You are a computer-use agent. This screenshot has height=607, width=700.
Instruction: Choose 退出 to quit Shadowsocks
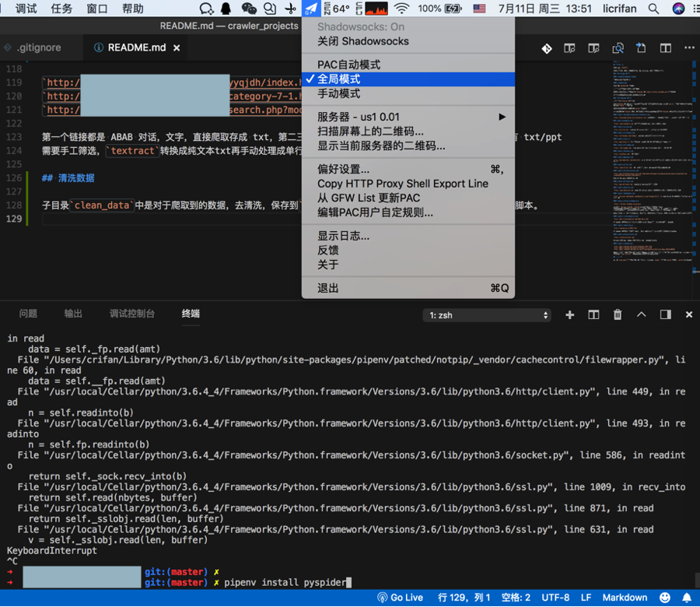[408, 288]
